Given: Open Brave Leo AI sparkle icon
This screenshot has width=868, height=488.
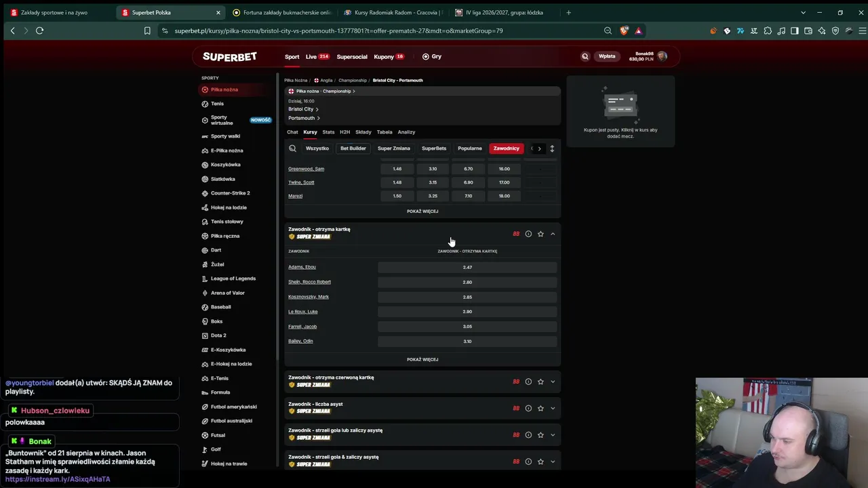Looking at the screenshot, I should click(x=822, y=30).
